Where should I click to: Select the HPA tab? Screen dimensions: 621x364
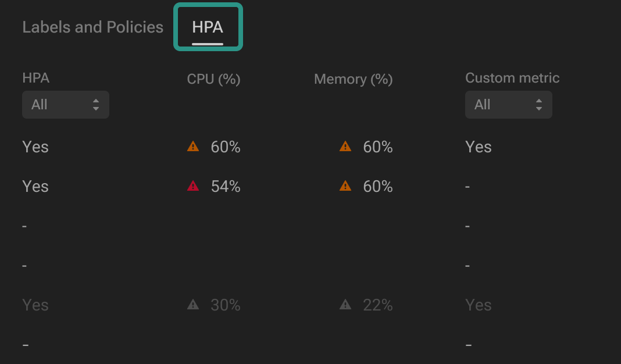coord(208,27)
